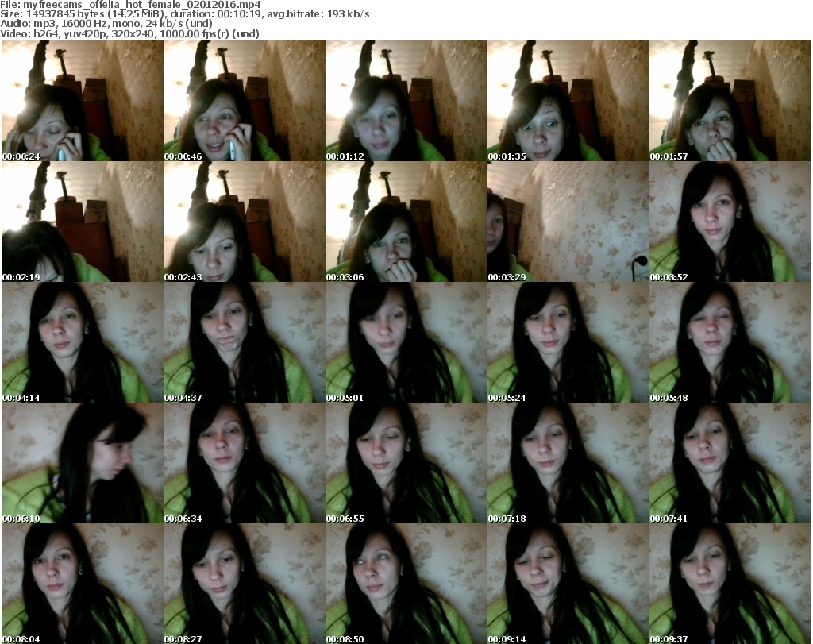
Task: Click the File name line in header
Action: tap(131, 5)
